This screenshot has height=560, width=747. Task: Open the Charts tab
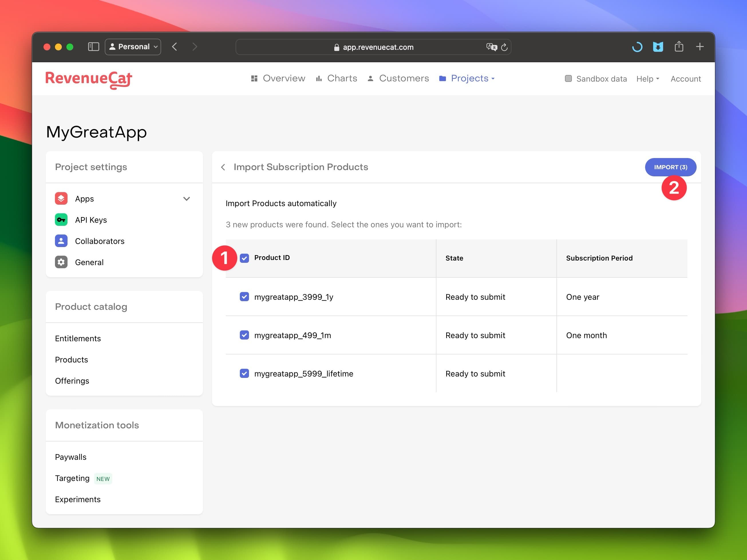point(336,78)
